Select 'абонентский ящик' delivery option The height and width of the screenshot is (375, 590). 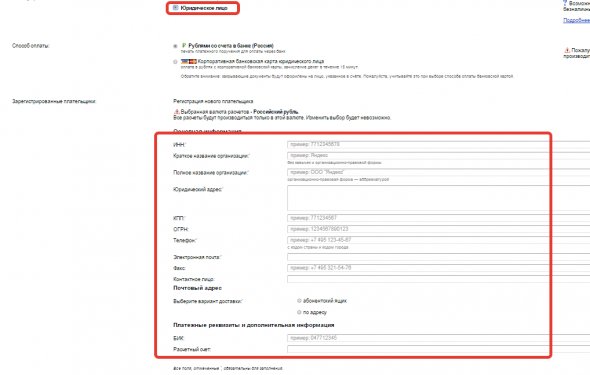[299, 301]
